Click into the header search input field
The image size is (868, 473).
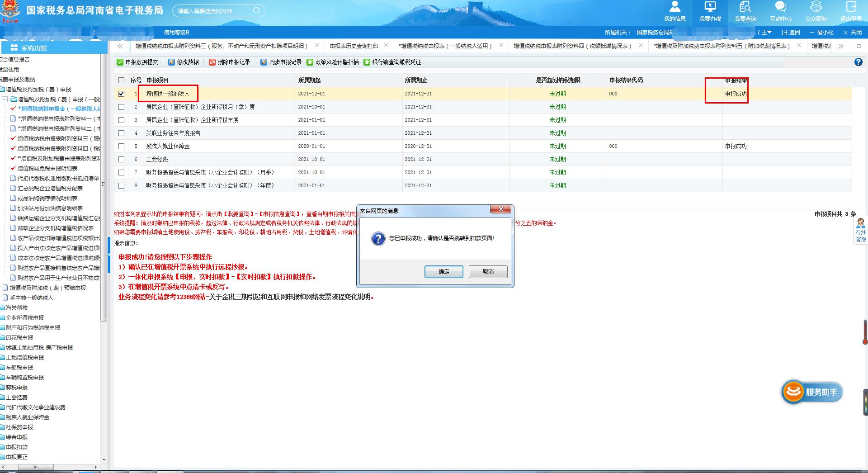click(x=213, y=11)
